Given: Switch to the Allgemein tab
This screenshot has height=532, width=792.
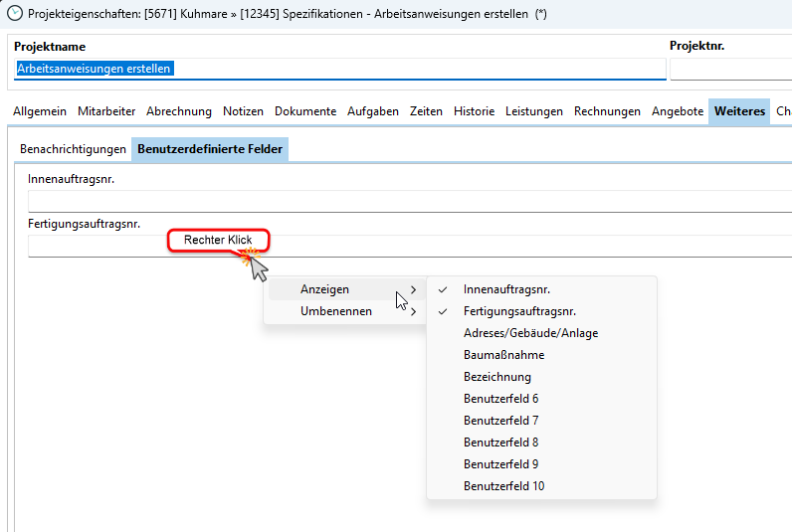Looking at the screenshot, I should (40, 111).
